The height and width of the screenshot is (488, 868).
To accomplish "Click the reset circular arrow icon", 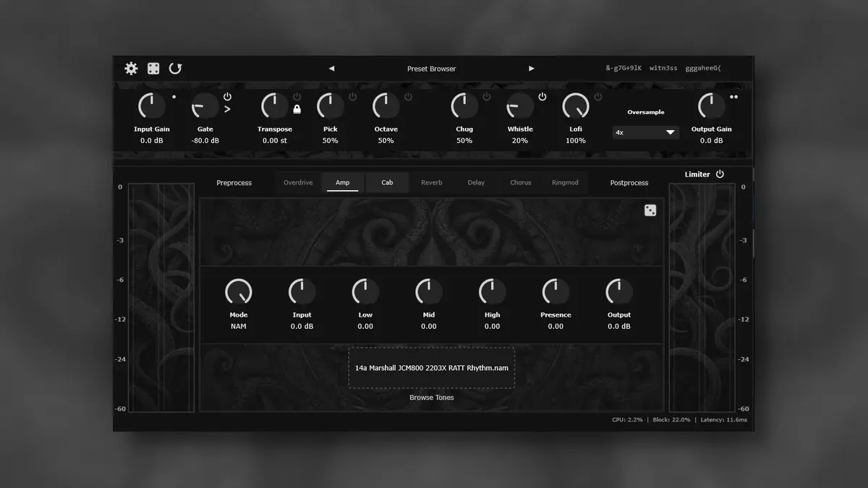I will (175, 68).
